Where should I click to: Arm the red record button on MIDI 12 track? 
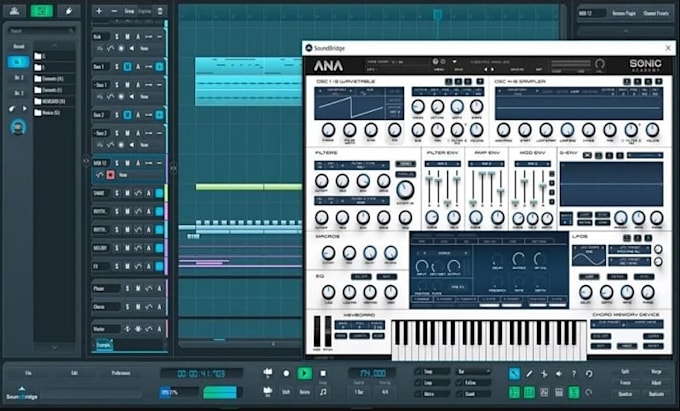click(x=110, y=175)
